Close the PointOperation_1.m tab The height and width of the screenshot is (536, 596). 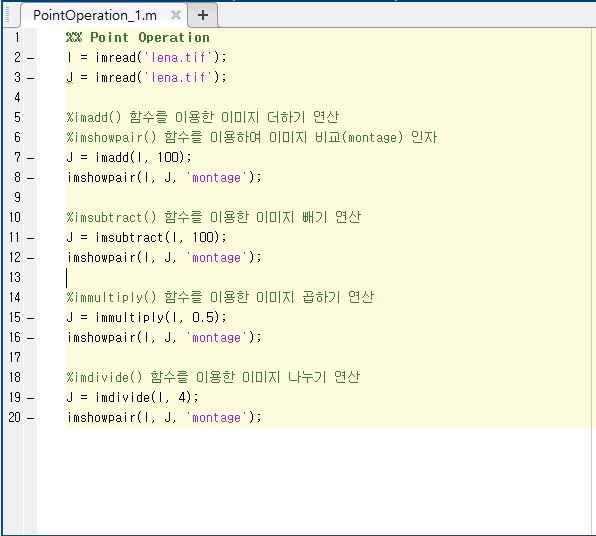176,15
